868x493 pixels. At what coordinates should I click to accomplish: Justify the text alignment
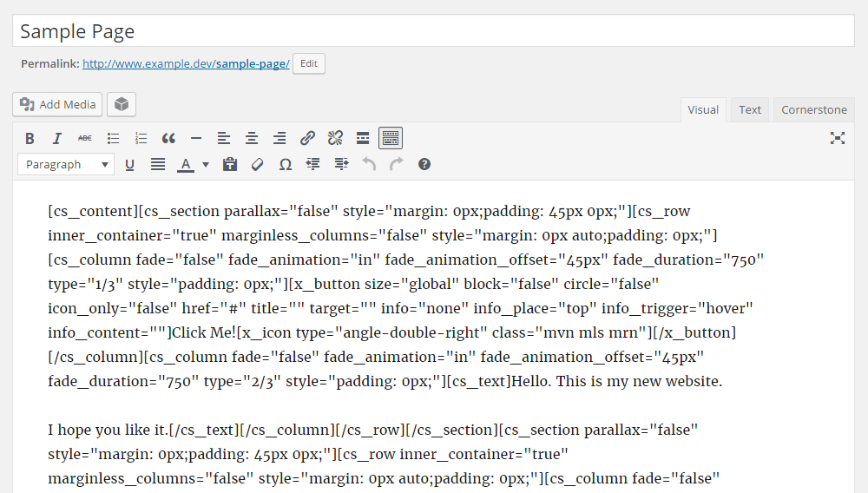pos(158,164)
